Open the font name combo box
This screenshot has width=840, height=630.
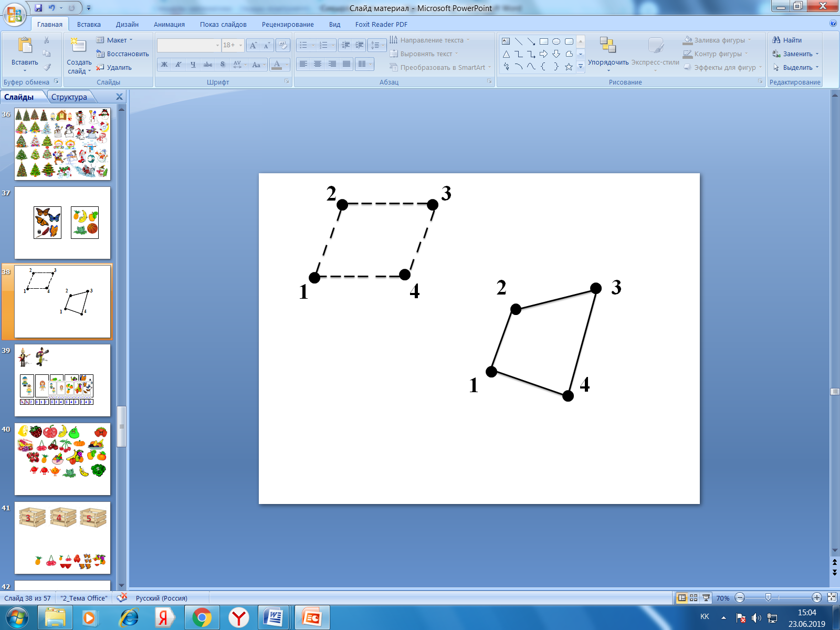[x=189, y=45]
